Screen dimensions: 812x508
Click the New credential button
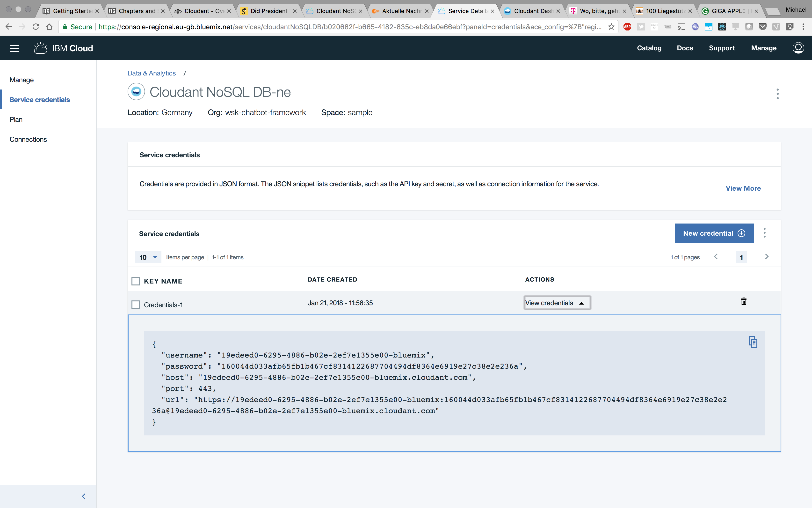click(x=714, y=233)
